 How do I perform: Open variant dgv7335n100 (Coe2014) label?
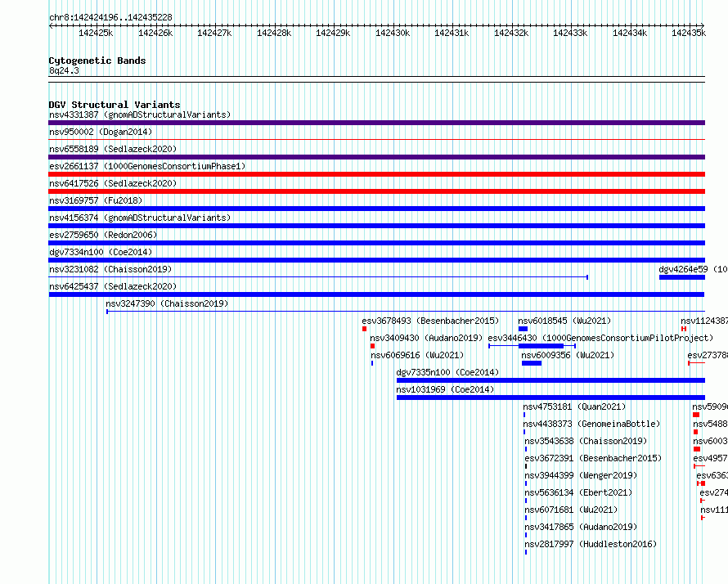(447, 372)
